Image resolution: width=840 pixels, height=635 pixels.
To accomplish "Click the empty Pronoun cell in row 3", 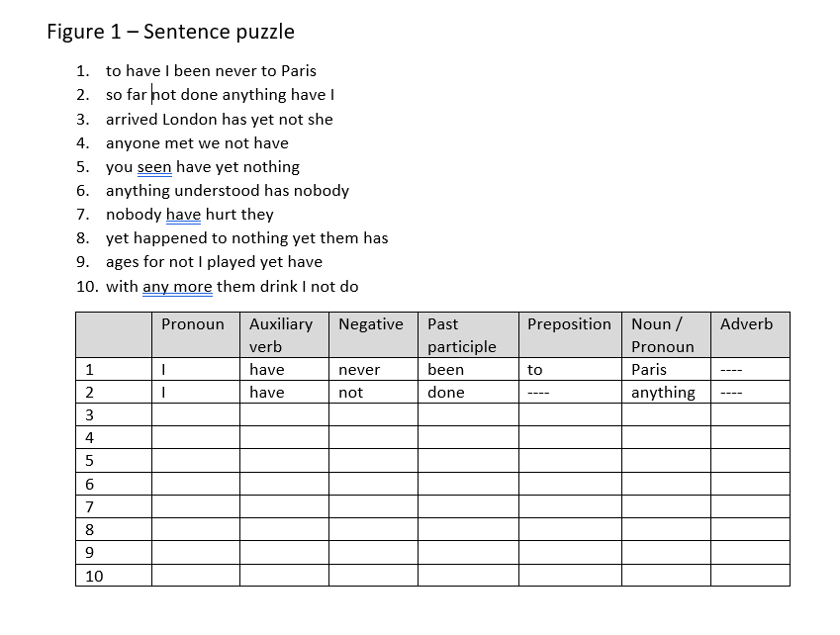I will 195,415.
